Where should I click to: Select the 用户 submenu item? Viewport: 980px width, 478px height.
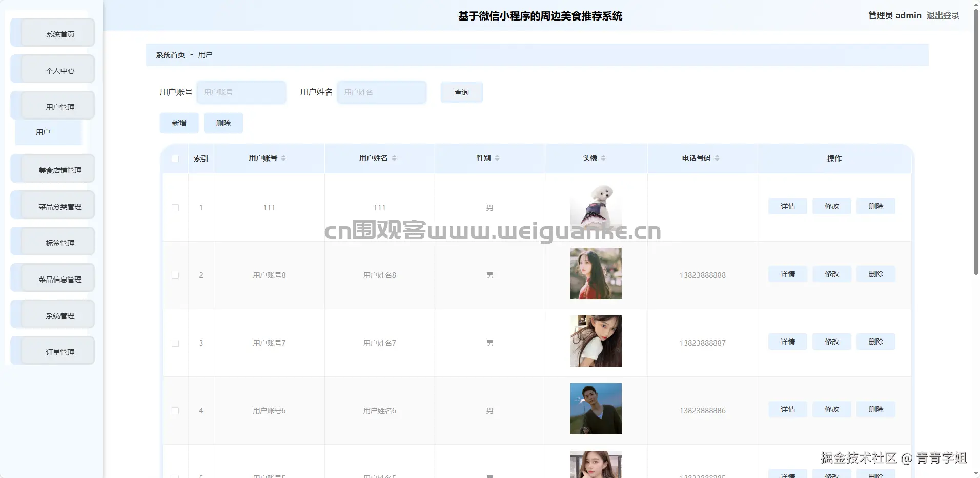[49, 132]
